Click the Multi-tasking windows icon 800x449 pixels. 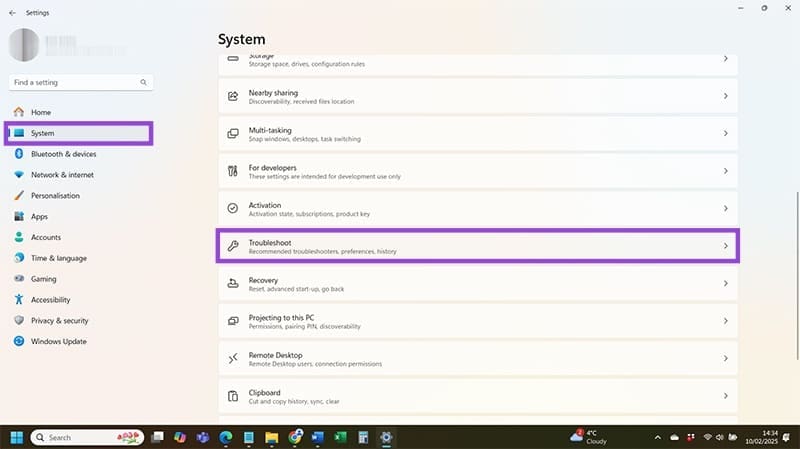tap(233, 134)
